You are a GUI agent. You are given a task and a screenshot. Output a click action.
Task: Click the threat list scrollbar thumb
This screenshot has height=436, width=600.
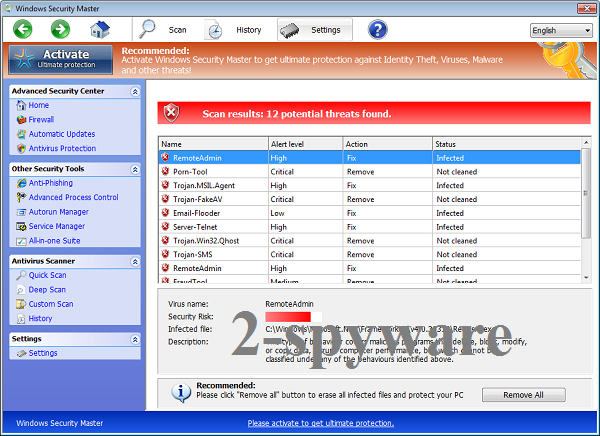click(586, 193)
